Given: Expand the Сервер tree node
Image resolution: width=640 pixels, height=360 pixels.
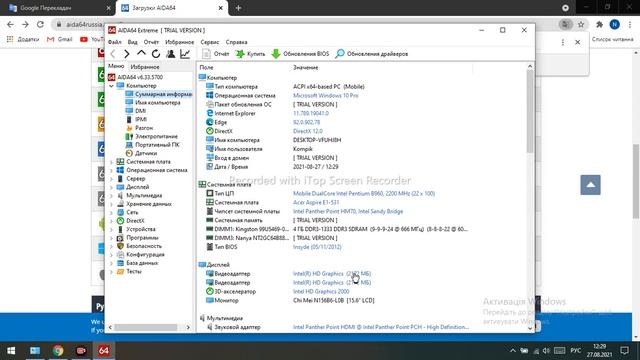Looking at the screenshot, I should point(111,179).
